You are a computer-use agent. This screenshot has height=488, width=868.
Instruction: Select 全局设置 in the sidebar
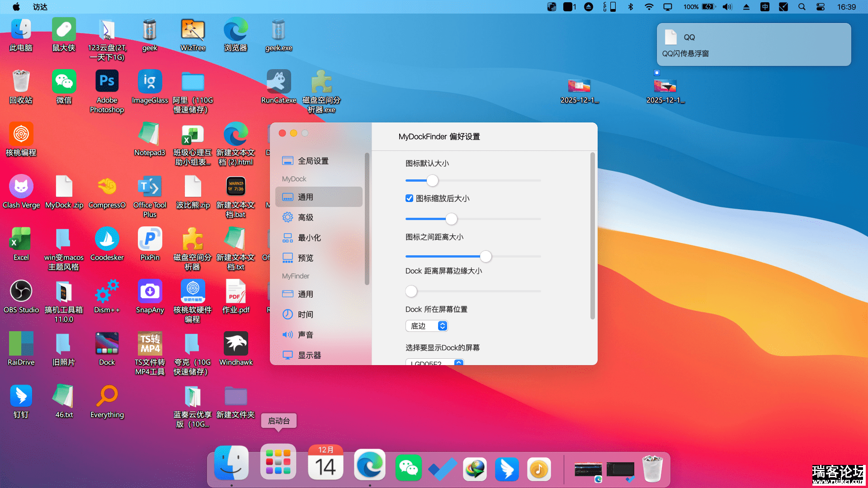[x=313, y=160]
